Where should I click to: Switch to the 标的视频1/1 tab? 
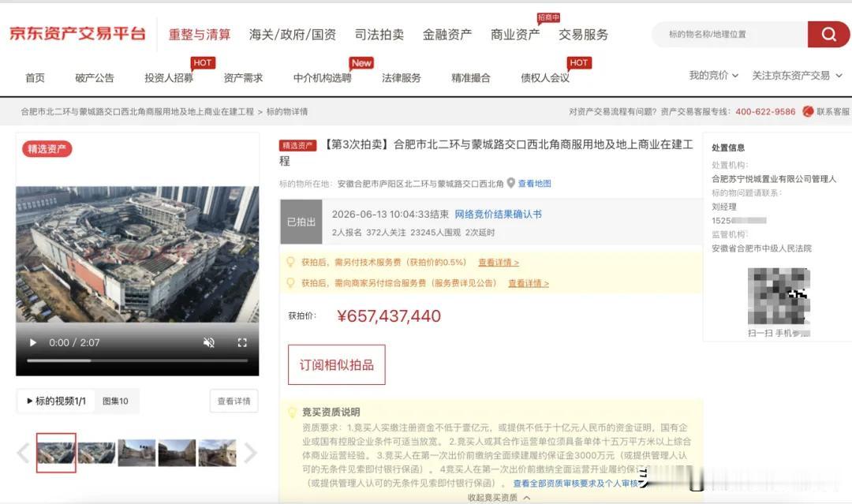click(56, 401)
